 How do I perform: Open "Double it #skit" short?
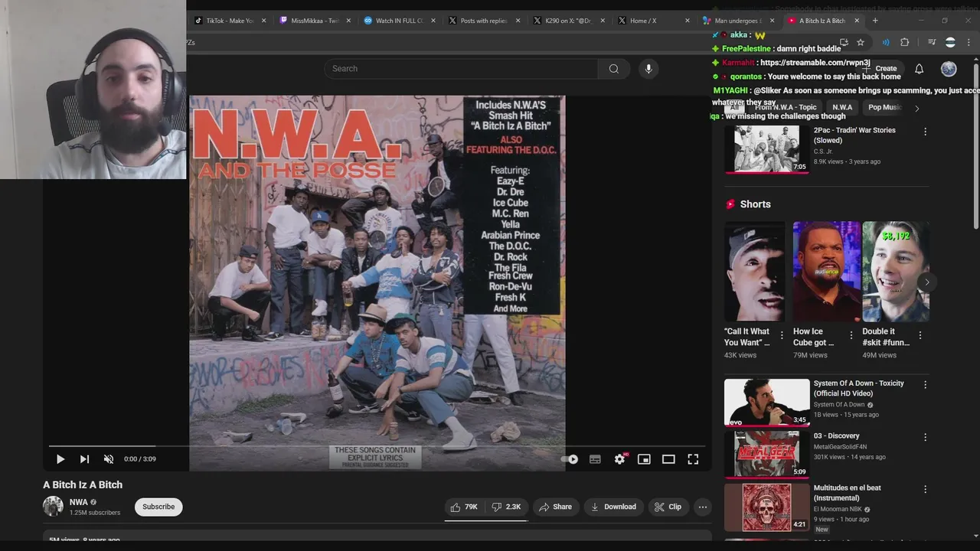[x=895, y=272]
